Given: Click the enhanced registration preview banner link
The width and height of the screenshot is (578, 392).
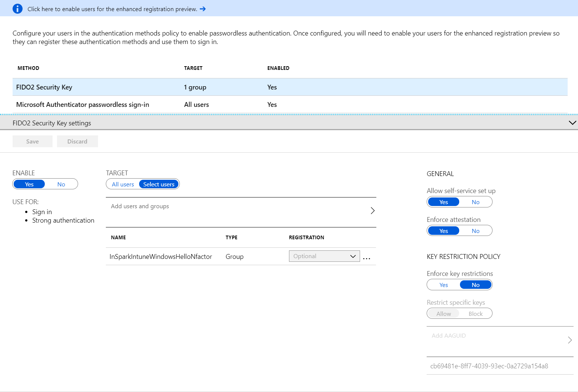Looking at the screenshot, I should 112,9.
